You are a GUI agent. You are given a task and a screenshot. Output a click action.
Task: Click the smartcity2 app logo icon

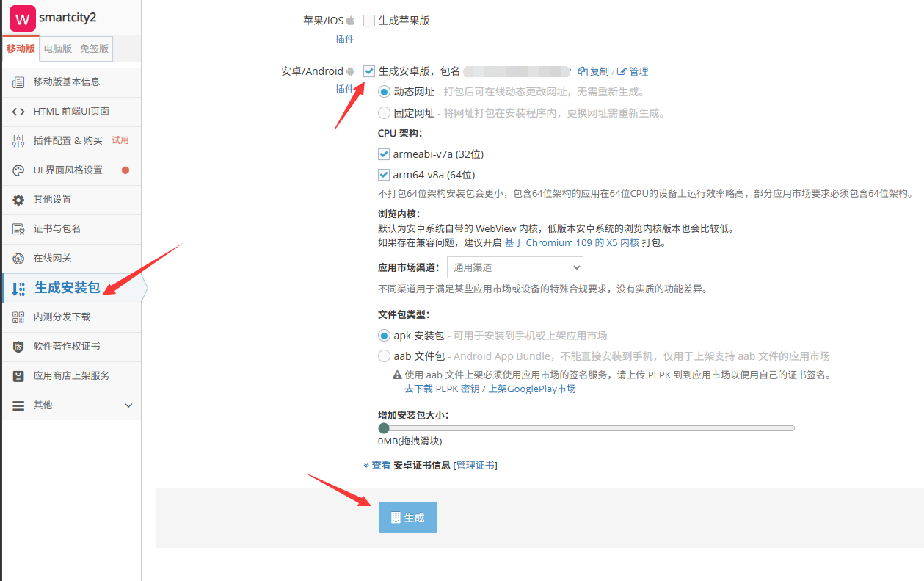click(23, 18)
